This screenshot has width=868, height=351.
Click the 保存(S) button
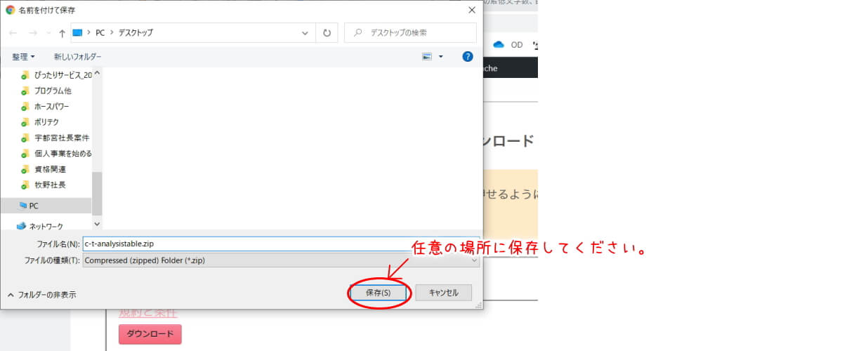click(x=378, y=293)
